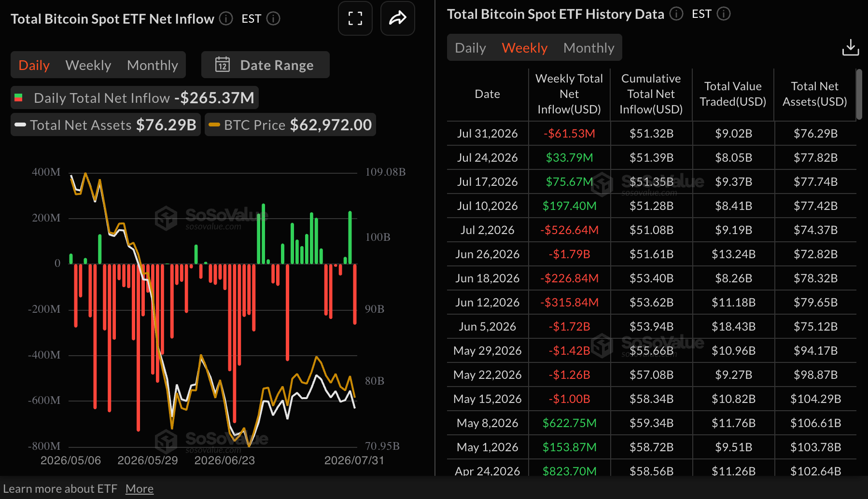This screenshot has height=499, width=868.
Task: Open the Date Range picker
Action: point(266,65)
